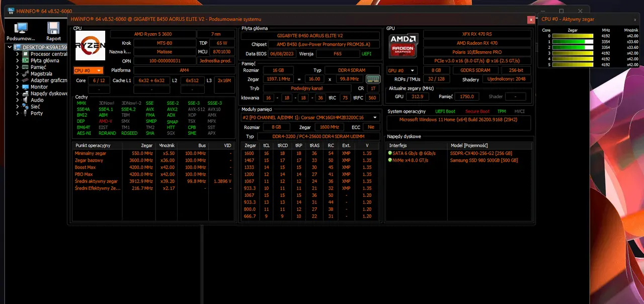Click the GIGABYTE B450 AORUS ELITE V2 field
Viewport: 644px width, 304px height.
[310, 36]
